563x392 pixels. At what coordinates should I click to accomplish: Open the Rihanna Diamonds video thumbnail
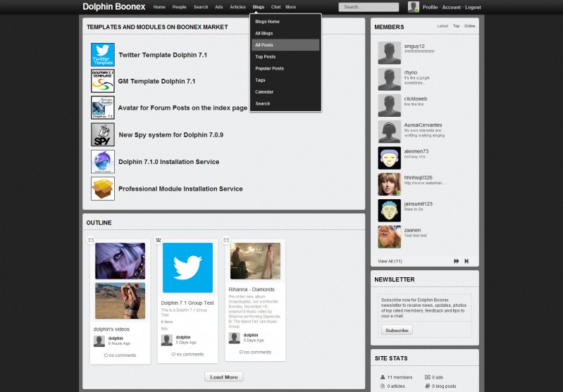[255, 260]
